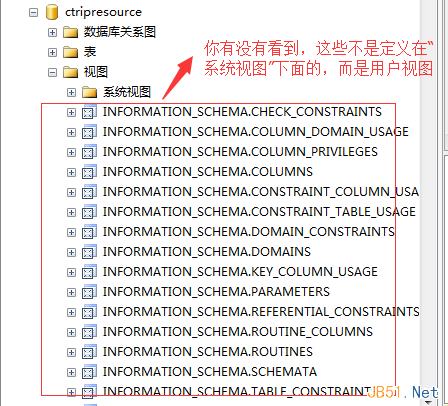Image resolution: width=448 pixels, height=406 pixels.
Task: Expand INFORMATION_SCHEMA.COLUMNS view
Action: click(x=71, y=172)
